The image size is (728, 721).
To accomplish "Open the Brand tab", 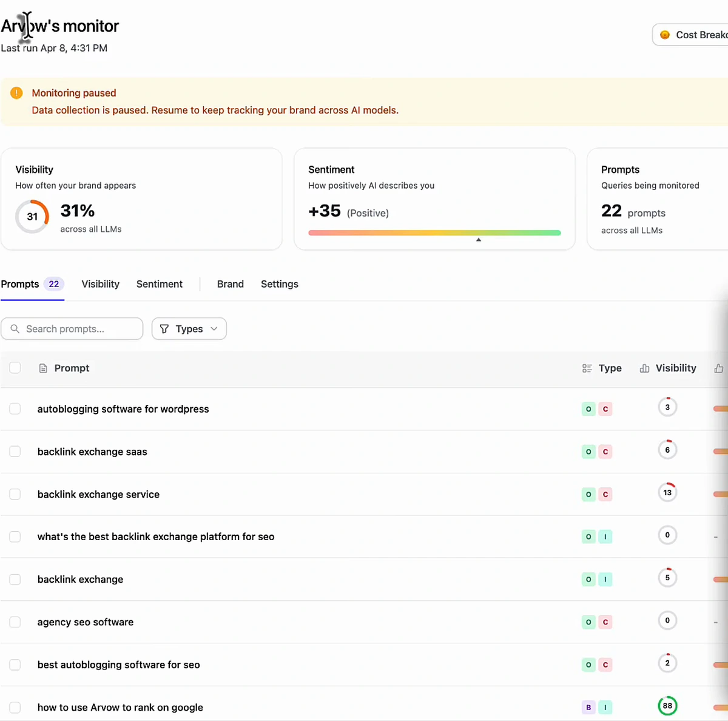I will (231, 284).
